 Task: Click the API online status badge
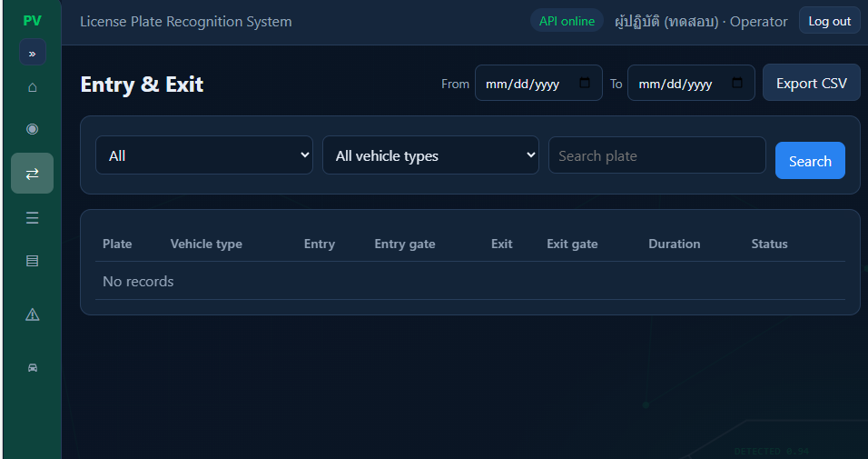tap(567, 21)
